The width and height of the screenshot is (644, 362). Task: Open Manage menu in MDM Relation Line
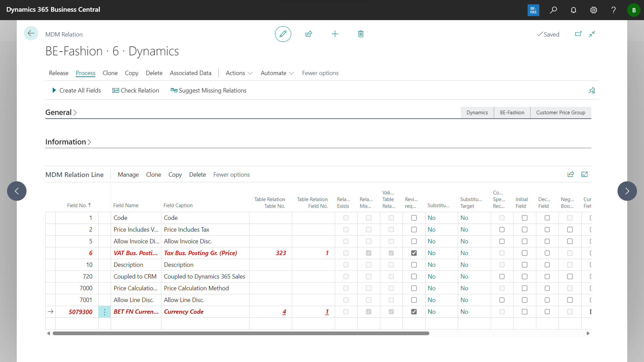click(x=128, y=175)
